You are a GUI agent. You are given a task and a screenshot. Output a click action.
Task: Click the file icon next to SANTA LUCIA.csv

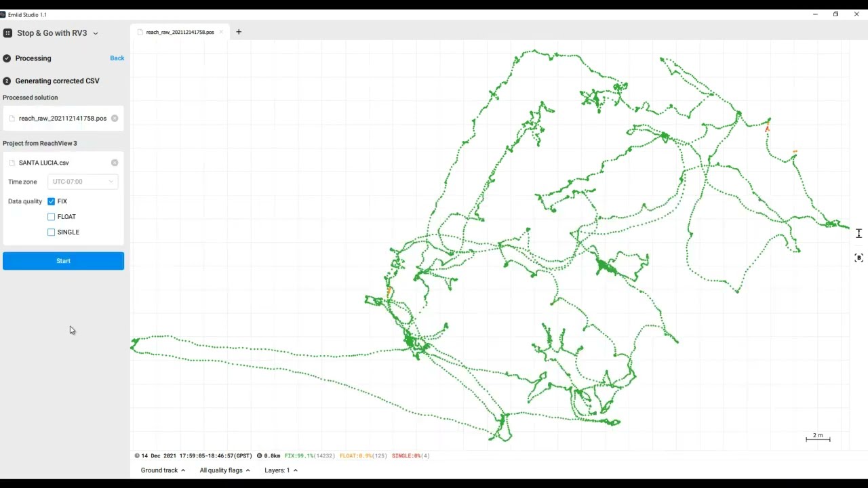pyautogui.click(x=12, y=163)
